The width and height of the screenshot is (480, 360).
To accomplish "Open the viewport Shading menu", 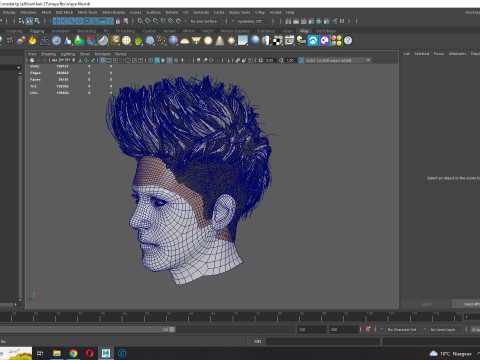I will point(48,54).
